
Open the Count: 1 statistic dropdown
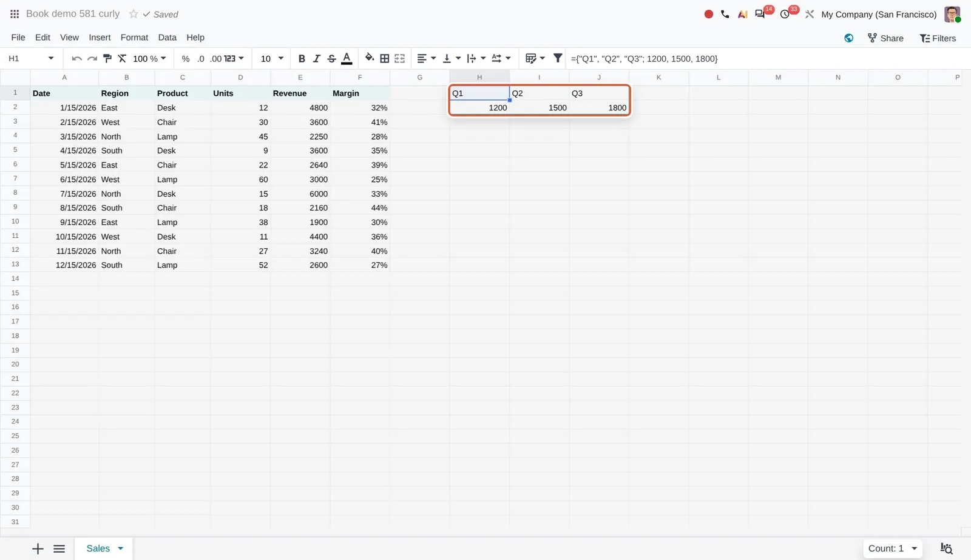point(893,548)
